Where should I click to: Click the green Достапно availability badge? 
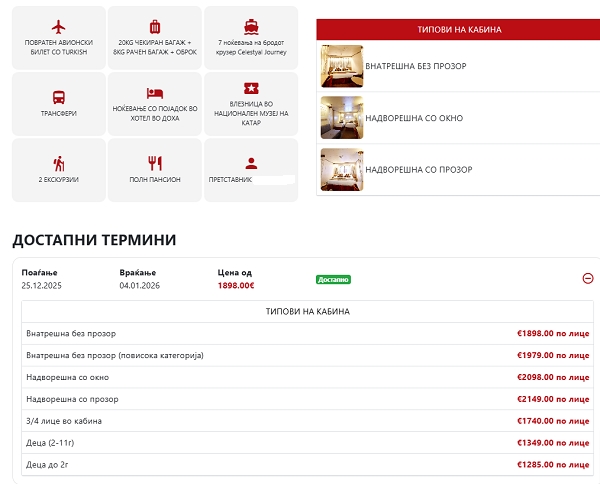333,279
